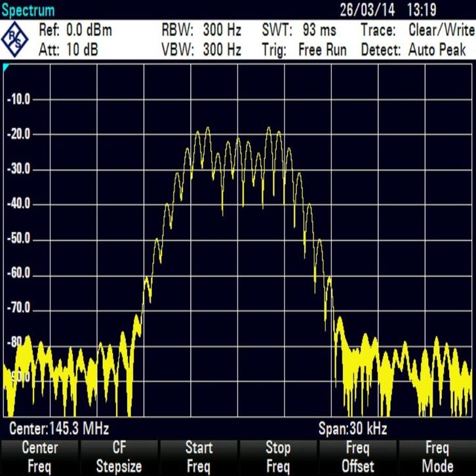
Task: Click the cyan reference marker triangle on the graph
Action: 6,68
